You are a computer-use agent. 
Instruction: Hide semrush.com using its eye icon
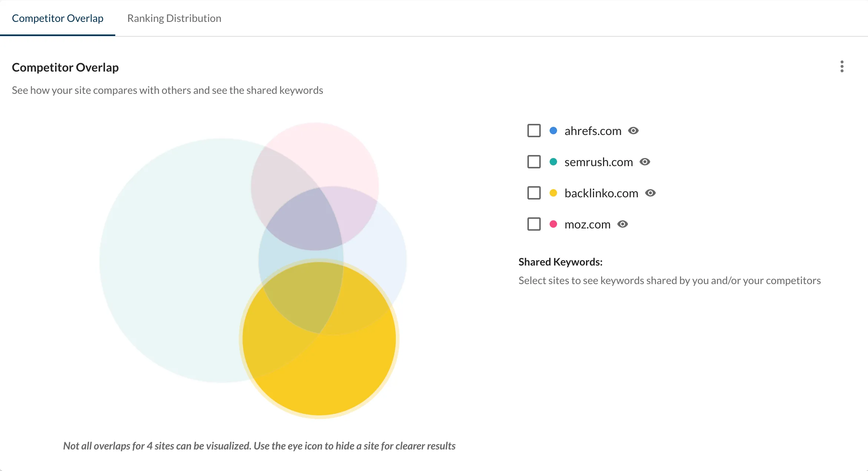(645, 162)
